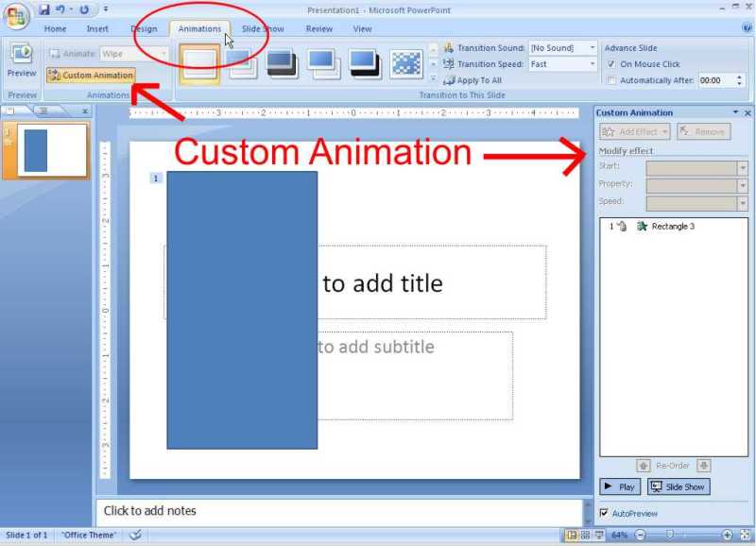Toggle the AutoPreview checkbox
This screenshot has width=756, height=546.
(x=604, y=513)
